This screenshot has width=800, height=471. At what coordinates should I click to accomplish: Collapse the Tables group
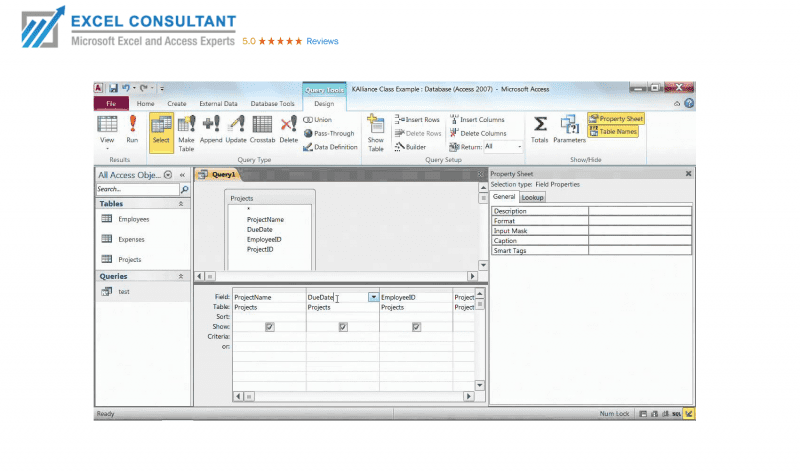pos(181,204)
